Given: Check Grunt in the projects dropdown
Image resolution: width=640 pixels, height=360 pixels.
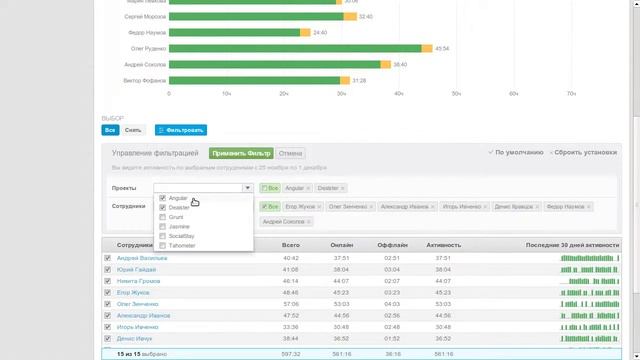Looking at the screenshot, I should (x=162, y=217).
